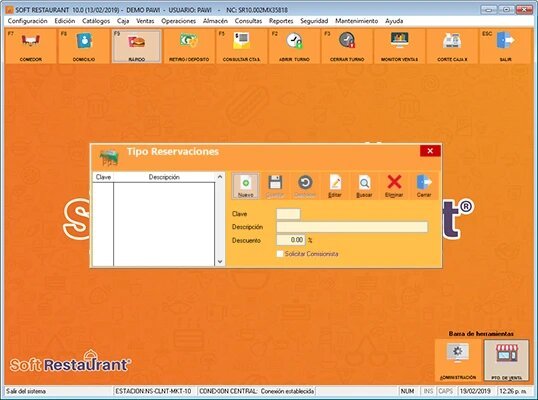Click the red Eliminar X button
This screenshot has height=400, width=538.
394,186
